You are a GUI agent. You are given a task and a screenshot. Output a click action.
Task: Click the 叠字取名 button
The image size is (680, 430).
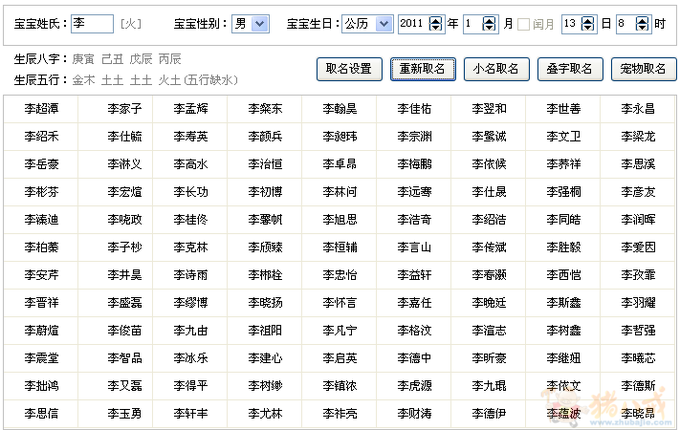pos(570,69)
